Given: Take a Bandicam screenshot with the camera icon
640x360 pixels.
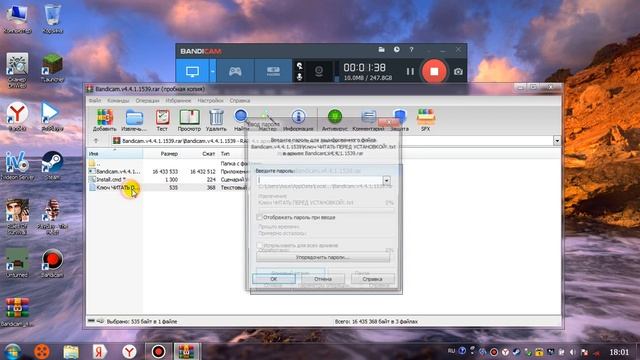Looking at the screenshot, I should coord(458,72).
